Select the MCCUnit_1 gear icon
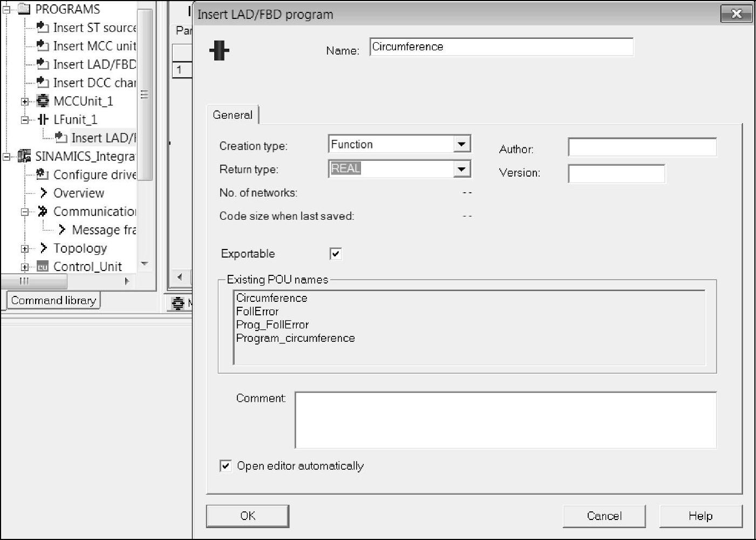 [x=43, y=101]
